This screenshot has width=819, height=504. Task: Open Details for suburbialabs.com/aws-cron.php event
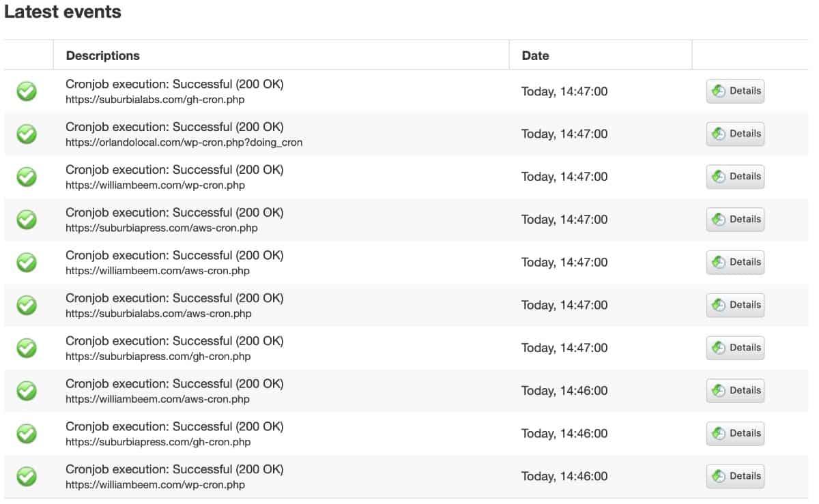(735, 305)
